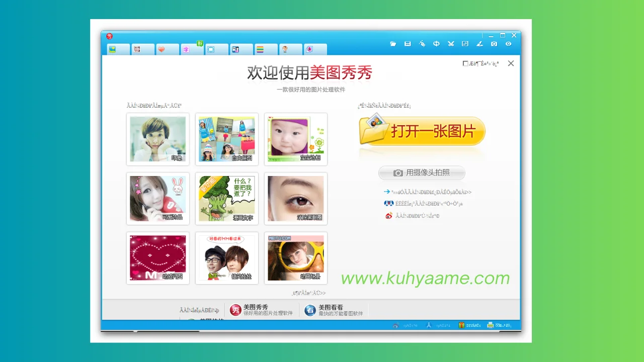Click the 用摄像头拍照 webcam photo button

pos(422,173)
